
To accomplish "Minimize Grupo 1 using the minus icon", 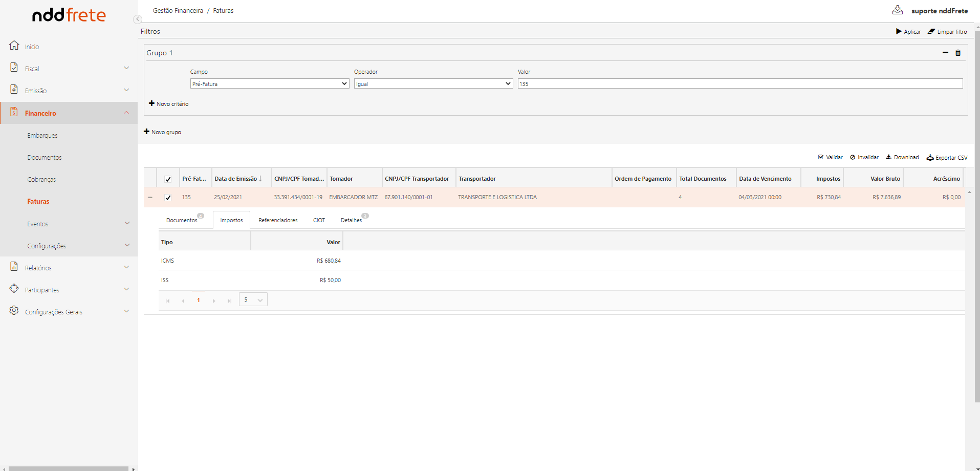I will [x=945, y=53].
